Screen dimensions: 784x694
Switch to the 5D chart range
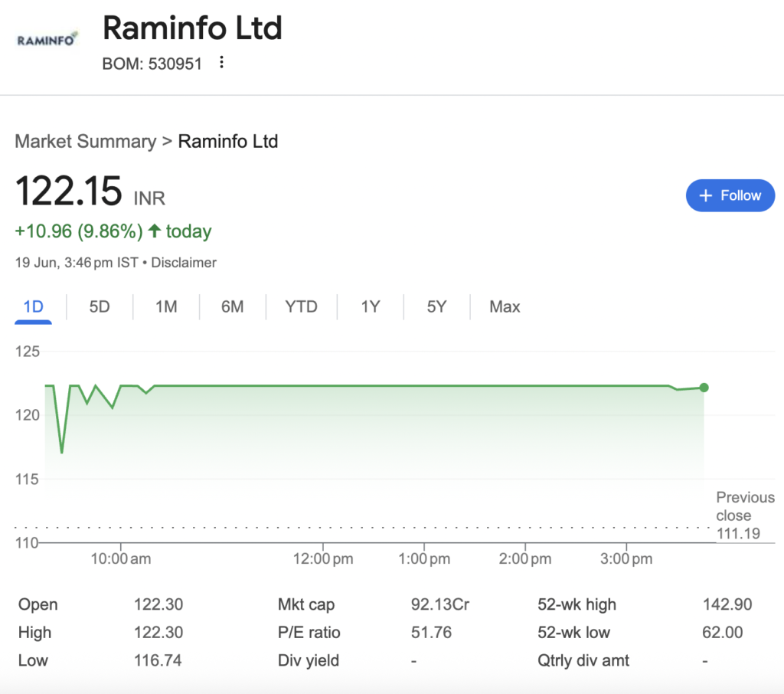pyautogui.click(x=100, y=306)
